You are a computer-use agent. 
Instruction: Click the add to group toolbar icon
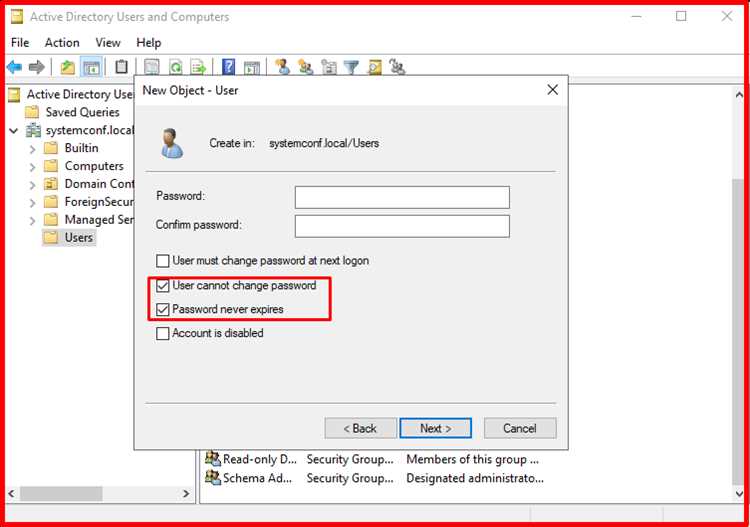click(397, 67)
